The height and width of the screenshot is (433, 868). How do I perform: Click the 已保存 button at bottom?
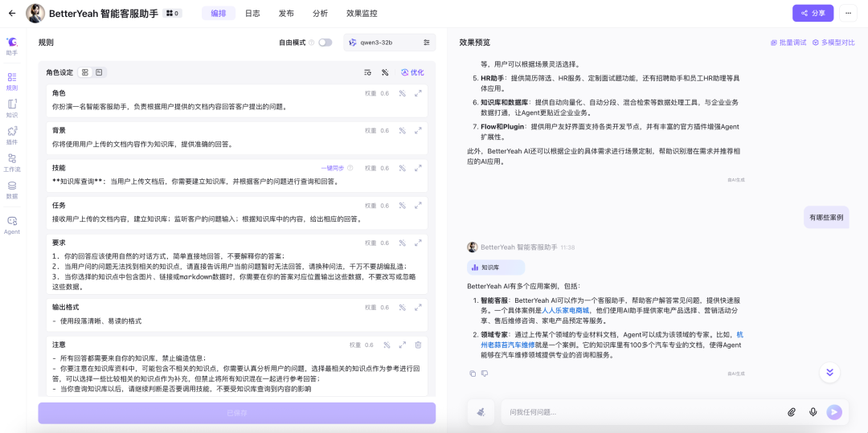click(x=237, y=413)
